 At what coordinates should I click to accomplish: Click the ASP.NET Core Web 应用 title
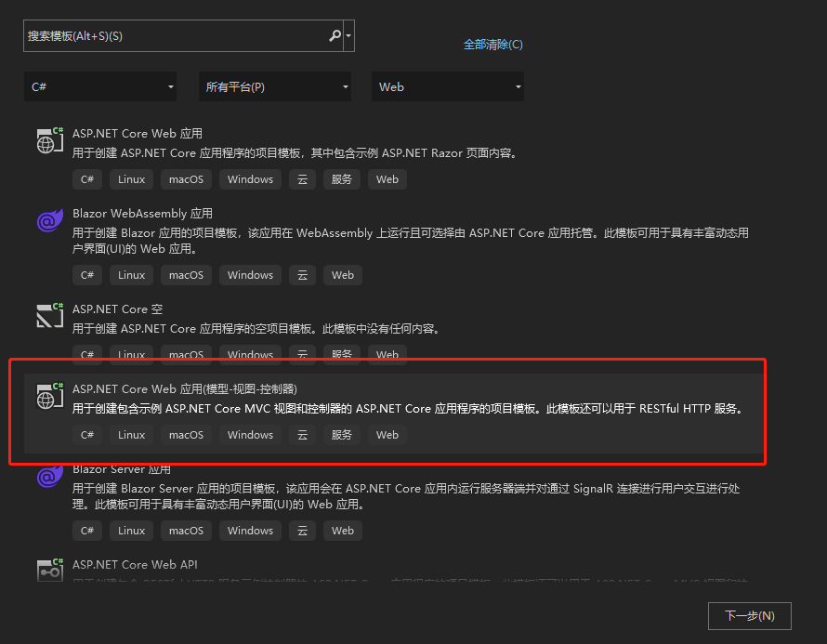[x=138, y=134]
